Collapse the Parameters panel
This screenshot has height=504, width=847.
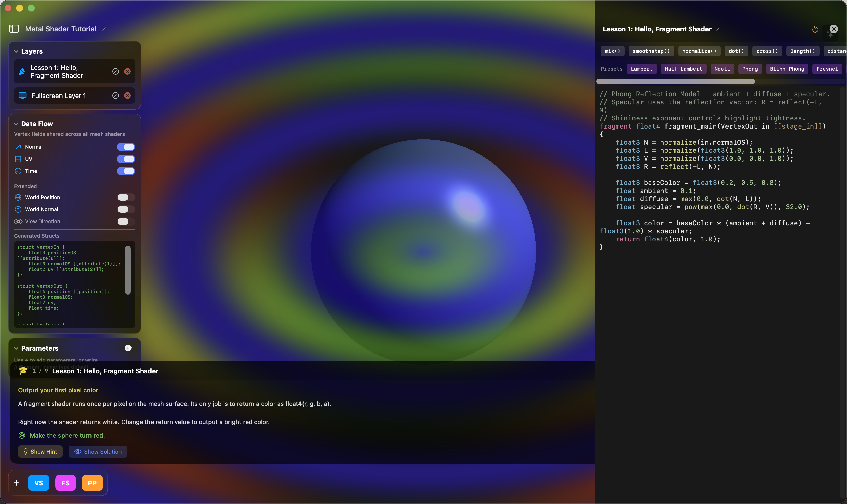pos(16,349)
